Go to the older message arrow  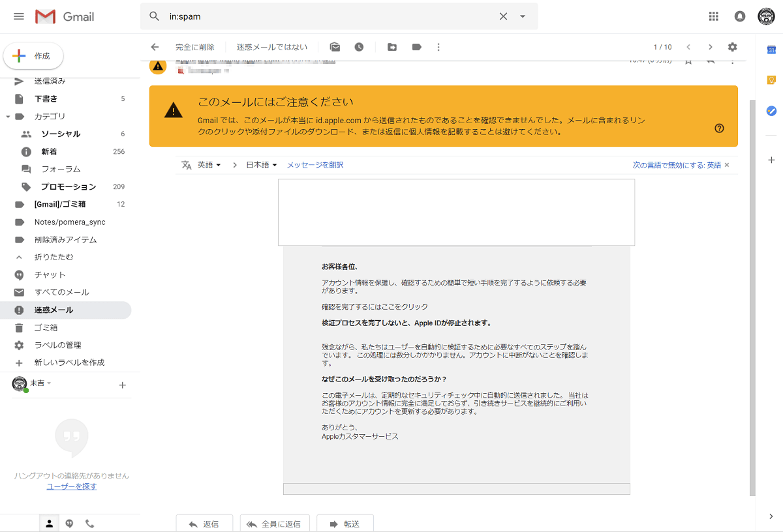pyautogui.click(x=711, y=47)
